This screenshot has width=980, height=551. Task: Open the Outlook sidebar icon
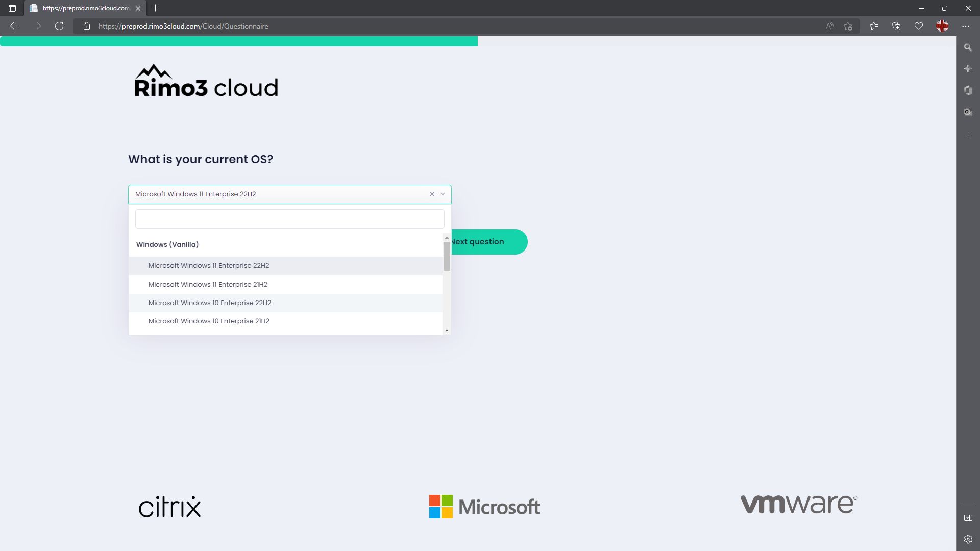[x=968, y=112]
